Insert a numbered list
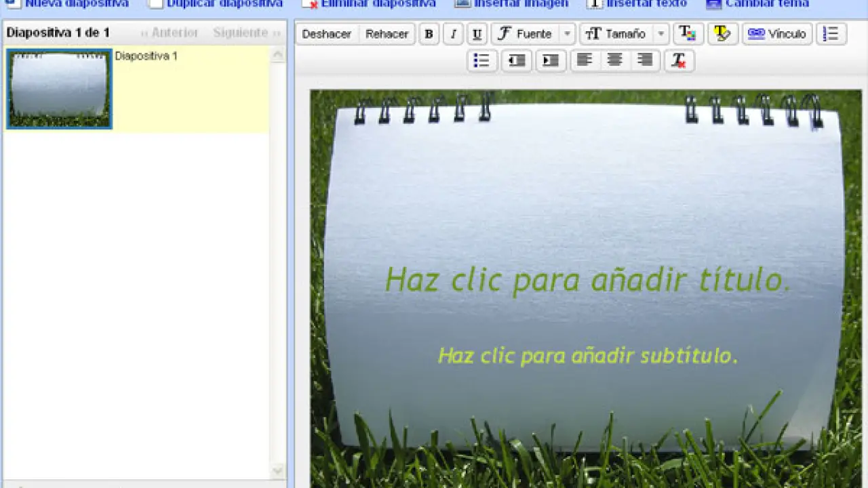 (x=831, y=34)
